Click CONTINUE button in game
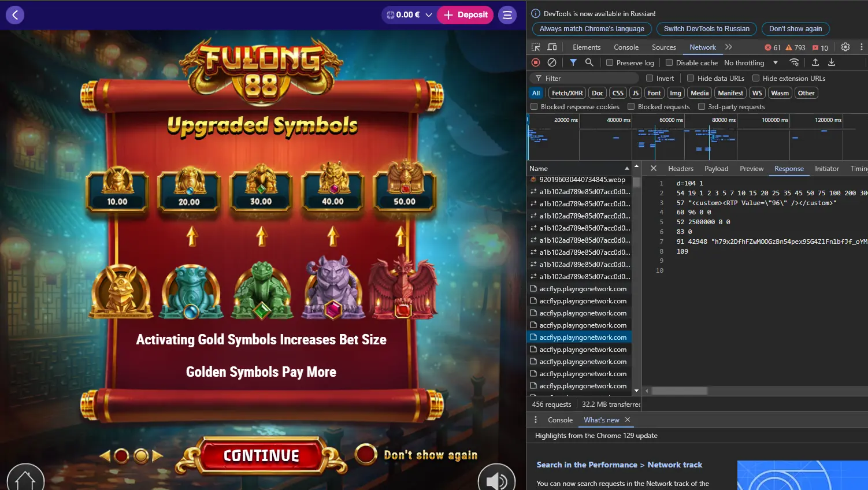Viewport: 868px width, 490px height. (261, 456)
